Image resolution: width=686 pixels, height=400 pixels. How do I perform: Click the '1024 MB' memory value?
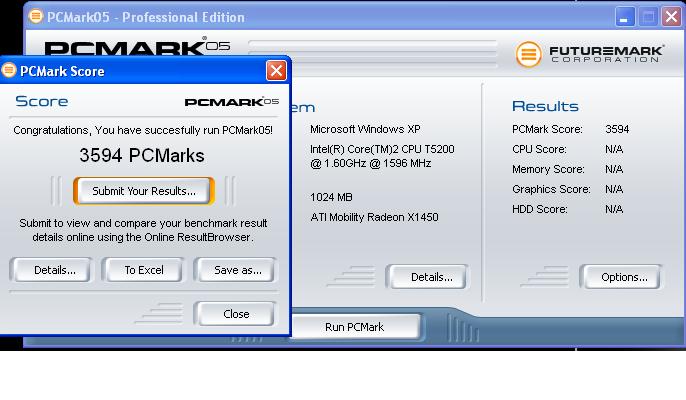click(x=331, y=197)
